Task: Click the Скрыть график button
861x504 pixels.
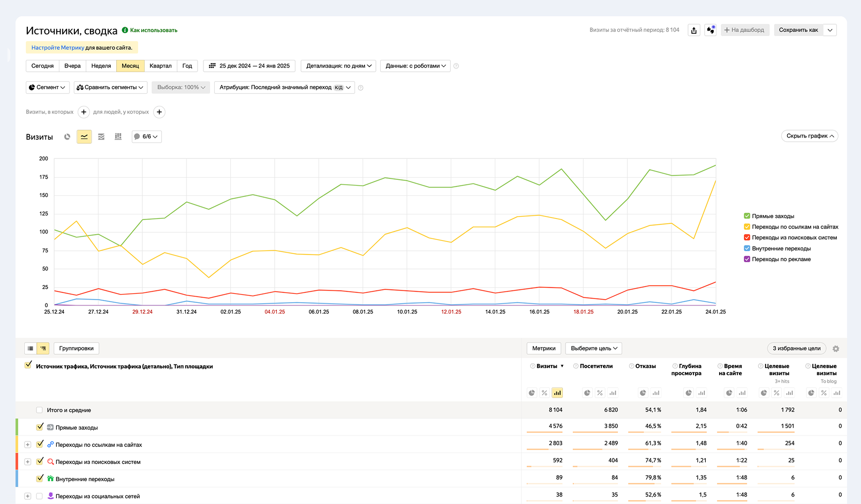Action: point(810,136)
